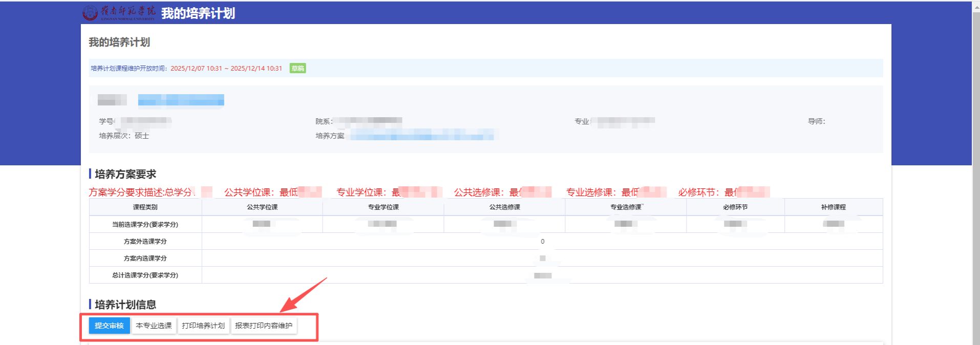Open 本专业选课 course selection
The image size is (980, 345).
154,326
